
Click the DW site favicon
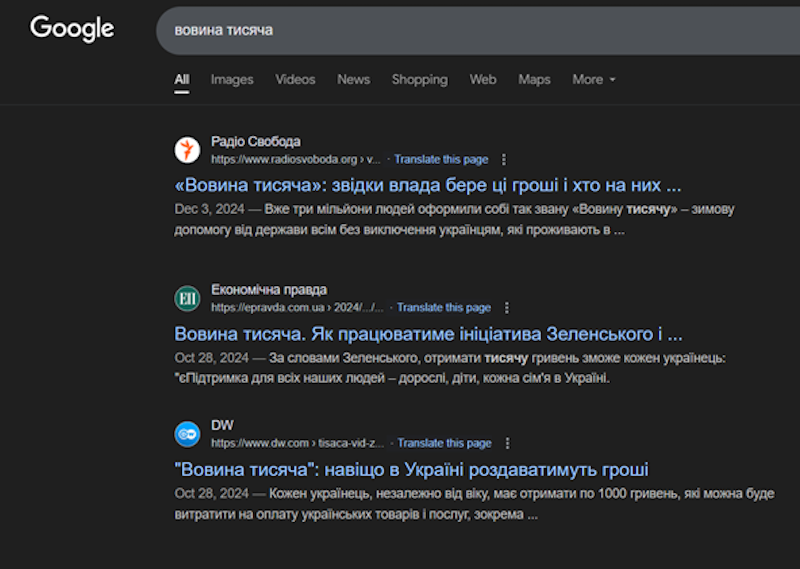click(187, 434)
